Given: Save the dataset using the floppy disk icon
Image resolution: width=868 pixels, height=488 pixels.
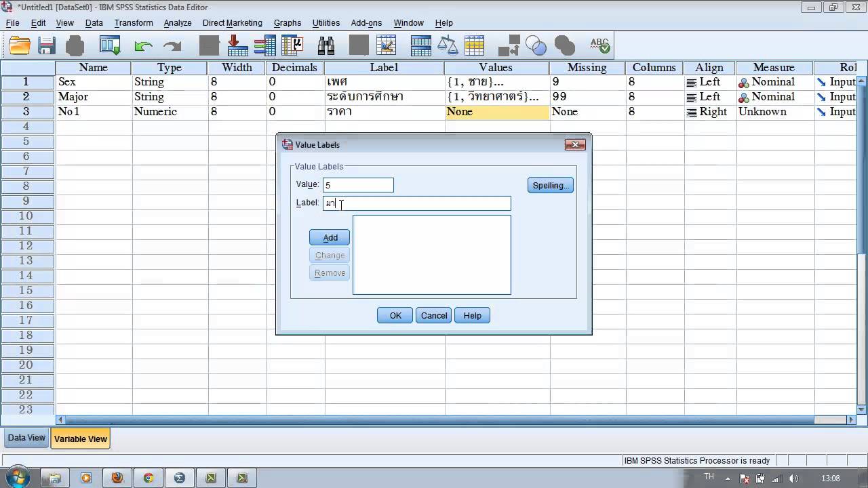Looking at the screenshot, I should coord(47,46).
